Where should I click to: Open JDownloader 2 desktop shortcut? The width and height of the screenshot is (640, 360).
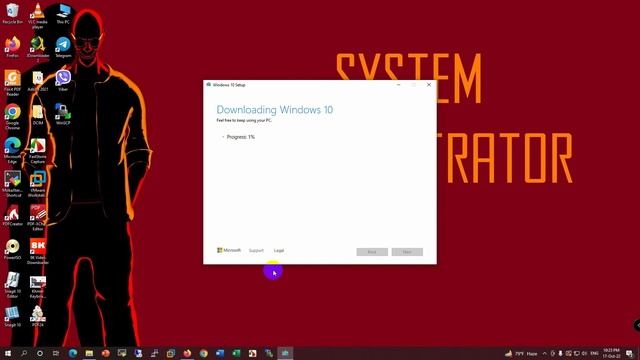38,49
